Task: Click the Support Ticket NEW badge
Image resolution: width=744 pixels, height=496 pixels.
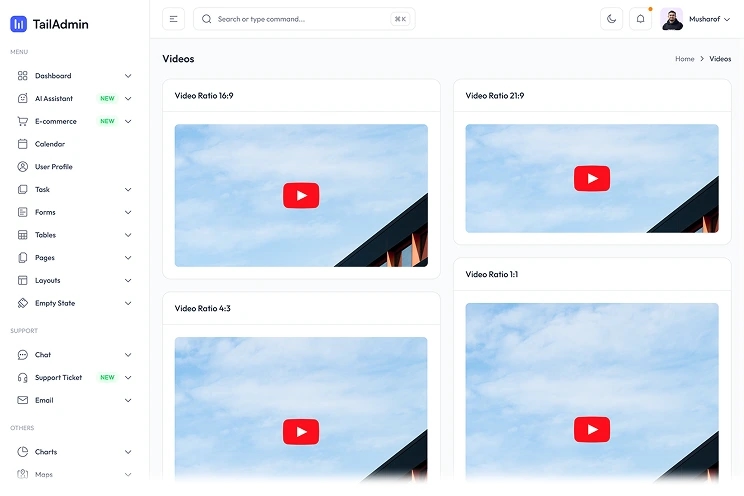Action: (107, 378)
